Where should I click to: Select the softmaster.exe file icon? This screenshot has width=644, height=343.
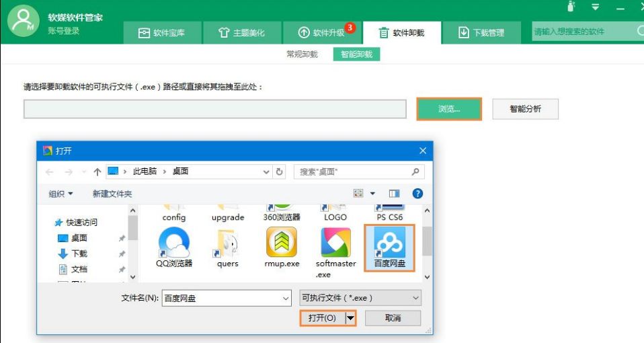(335, 243)
